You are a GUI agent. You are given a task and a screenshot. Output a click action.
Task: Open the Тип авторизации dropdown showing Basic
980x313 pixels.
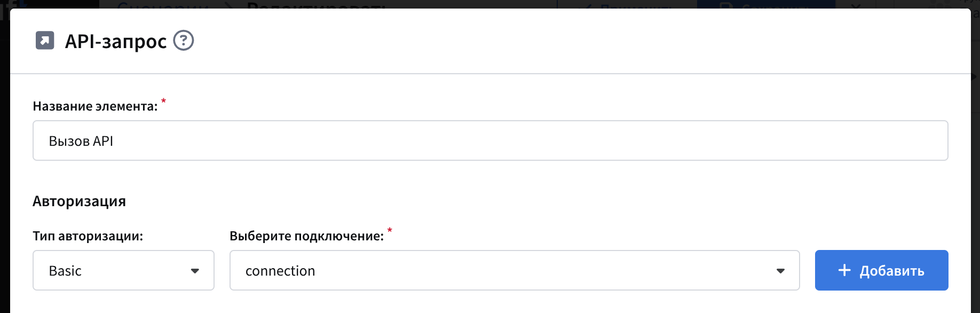coord(123,271)
